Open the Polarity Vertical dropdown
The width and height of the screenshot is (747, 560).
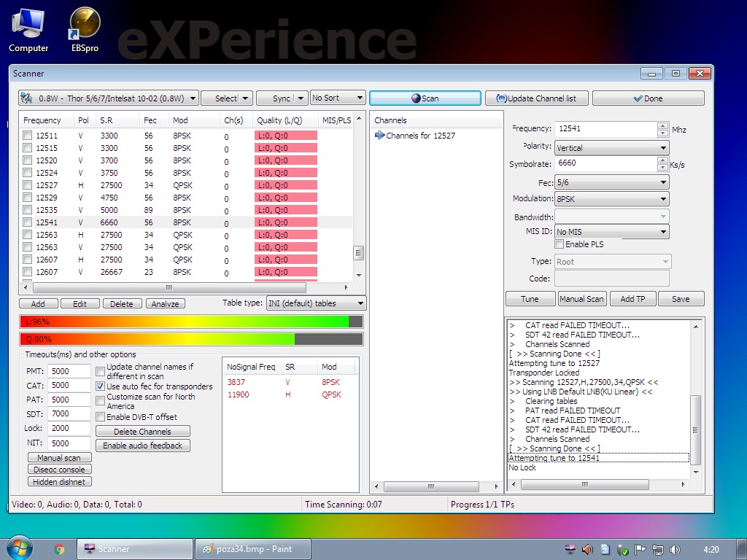coord(612,147)
